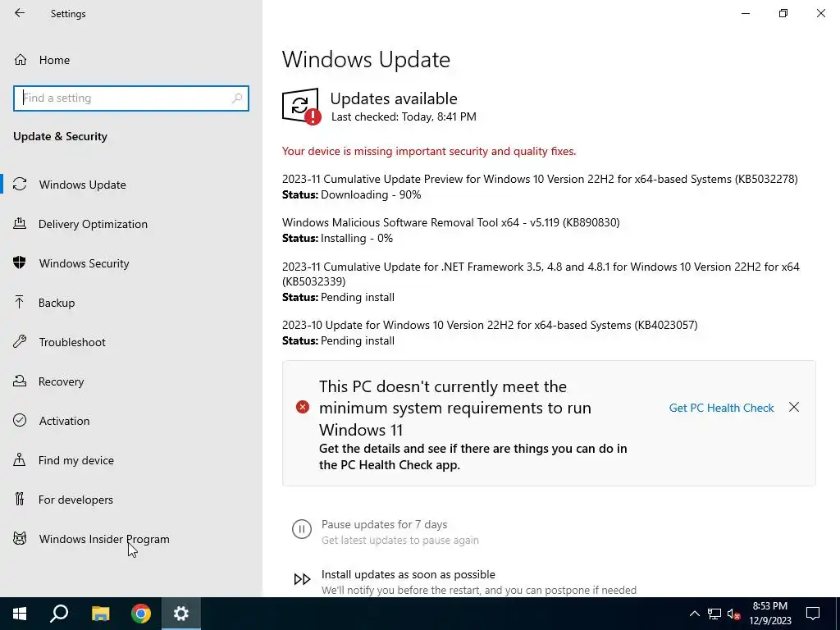Click the Malicious Software Removal Tool KB890830 entry
This screenshot has width=840, height=630.
[451, 222]
